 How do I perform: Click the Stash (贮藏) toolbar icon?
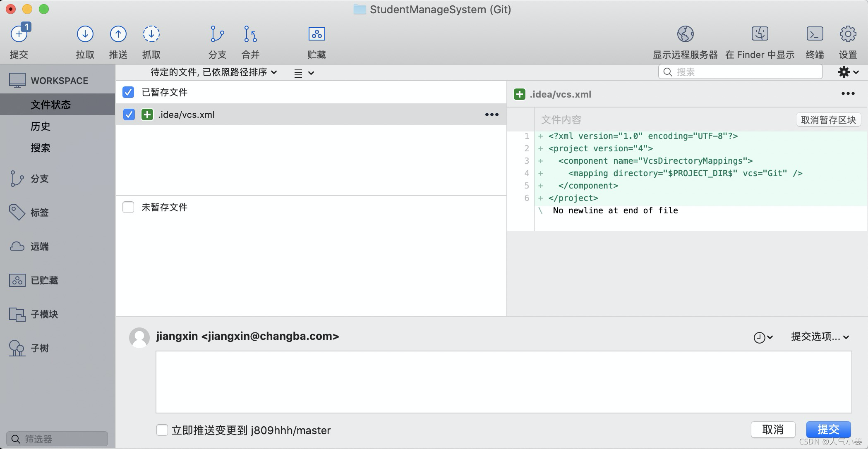click(x=317, y=34)
